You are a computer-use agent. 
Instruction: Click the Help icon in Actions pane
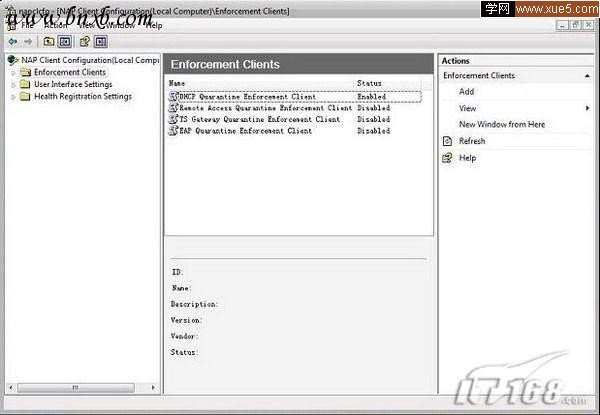(448, 158)
